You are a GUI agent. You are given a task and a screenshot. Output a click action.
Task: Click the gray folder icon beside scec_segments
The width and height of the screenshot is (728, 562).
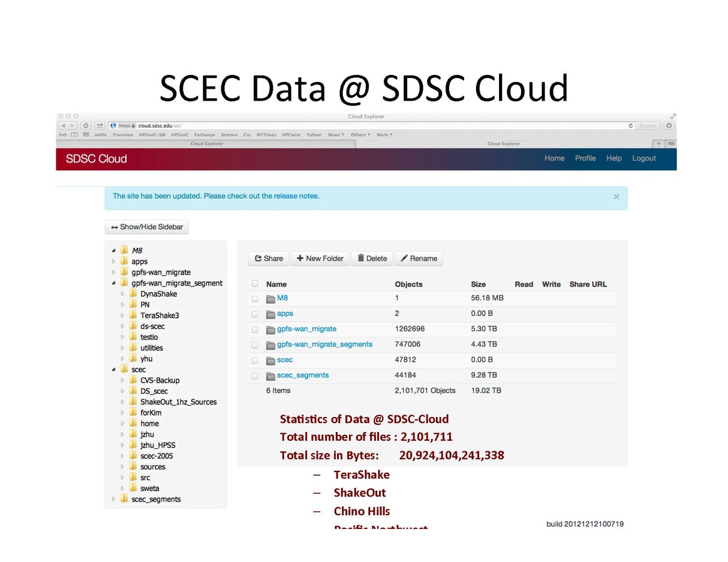point(271,376)
